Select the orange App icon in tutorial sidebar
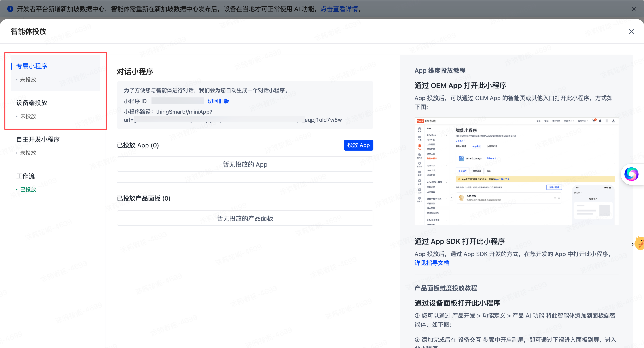This screenshot has height=348, width=644. (x=420, y=146)
